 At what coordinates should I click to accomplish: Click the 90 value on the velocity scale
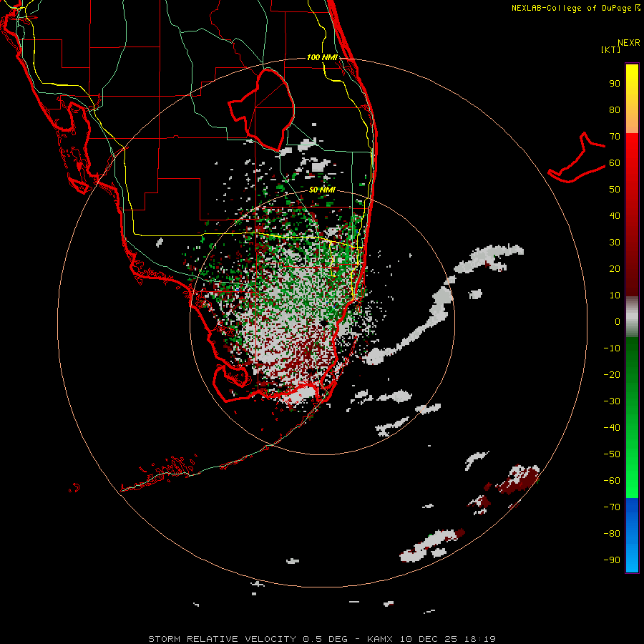click(615, 84)
